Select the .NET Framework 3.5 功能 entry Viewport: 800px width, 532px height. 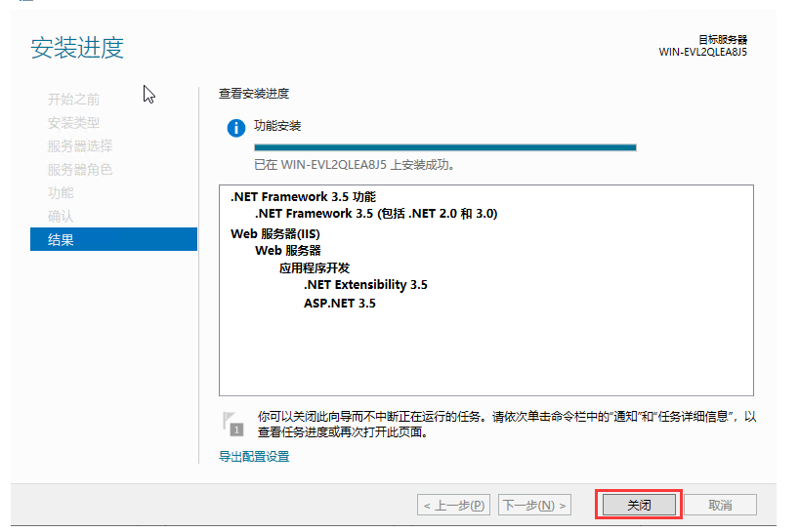tap(303, 196)
